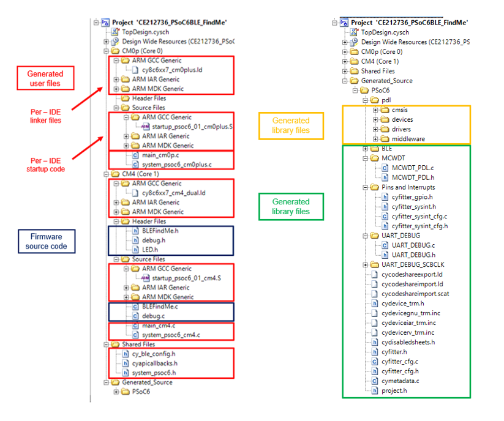Collapse the Pins and Interrupts folder

(x=365, y=187)
